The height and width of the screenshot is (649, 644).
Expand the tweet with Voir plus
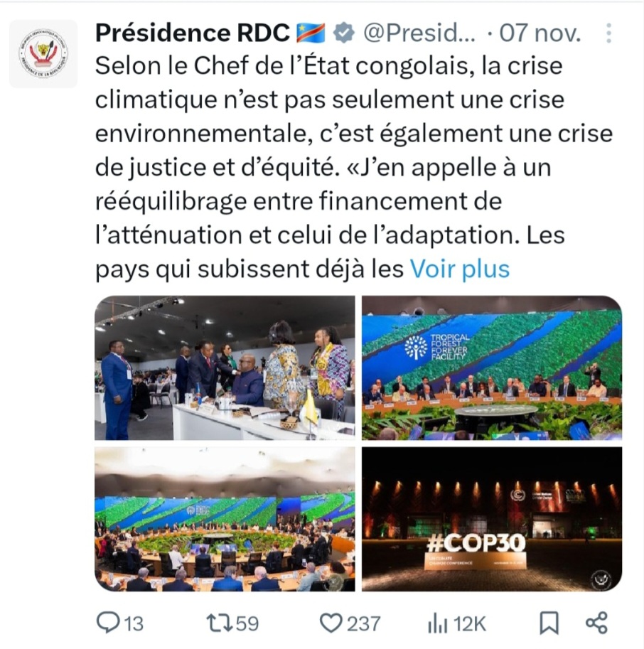coord(459,269)
